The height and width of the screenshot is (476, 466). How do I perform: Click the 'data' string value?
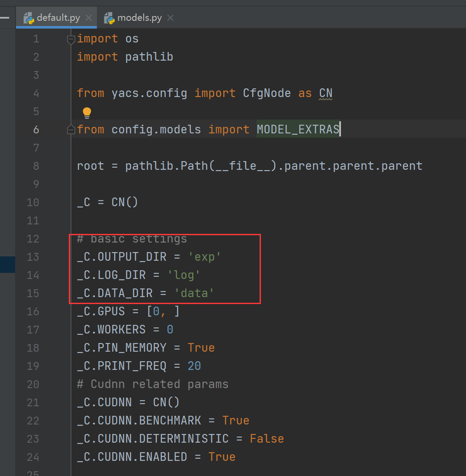coord(194,294)
